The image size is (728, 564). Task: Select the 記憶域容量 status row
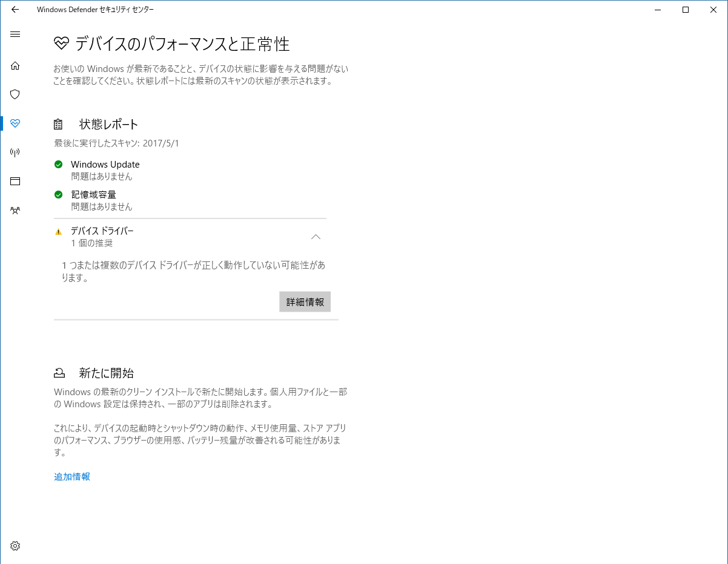[190, 200]
